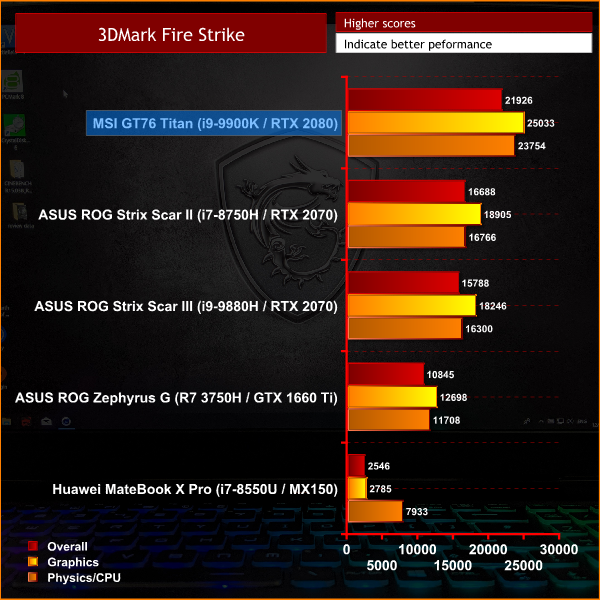600x600 pixels.
Task: Select the highlighted MSI GT76 Titan label
Action: click(214, 123)
